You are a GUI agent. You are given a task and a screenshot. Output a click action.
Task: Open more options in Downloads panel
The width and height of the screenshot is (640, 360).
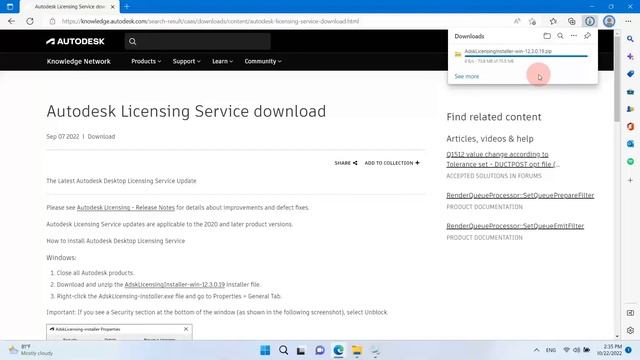574,36
